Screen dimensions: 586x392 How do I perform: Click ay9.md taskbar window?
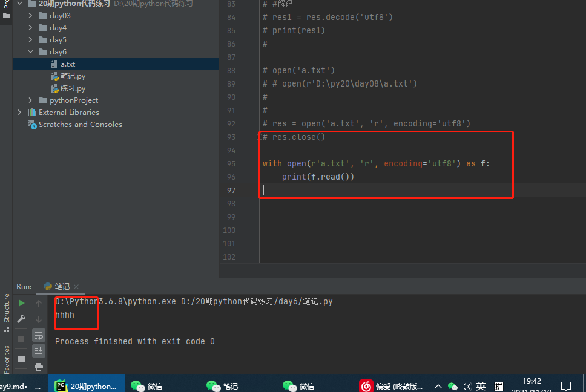click(20, 387)
